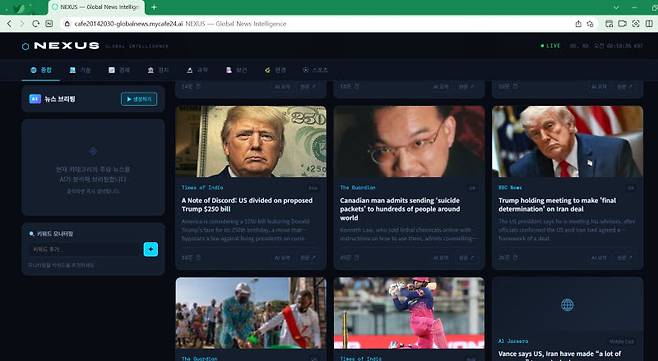Click the globe placeholder icon on the Al Jazeera card
Screen dimensions: 658x361
(x=567, y=305)
